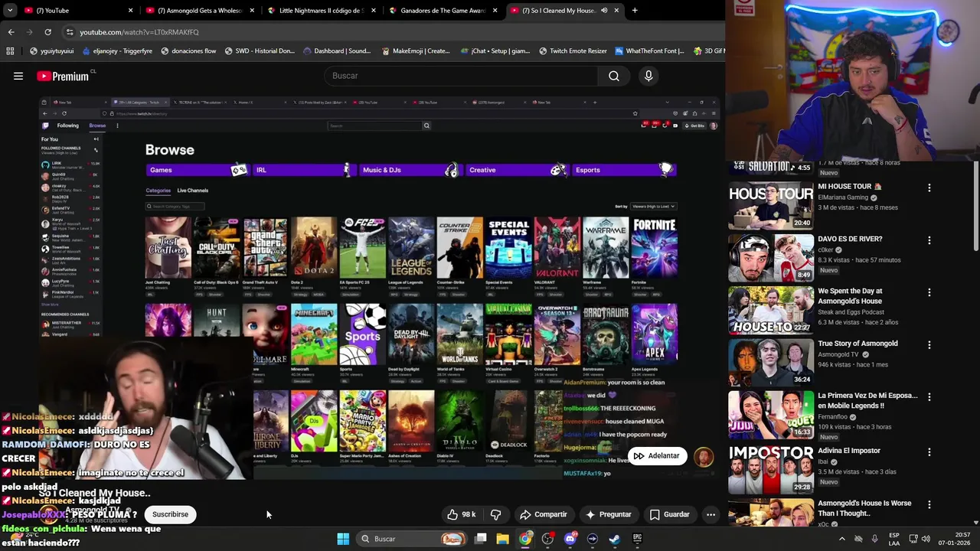The width and height of the screenshot is (980, 551).
Task: Open the WhatTheFont bookmark
Action: (649, 51)
